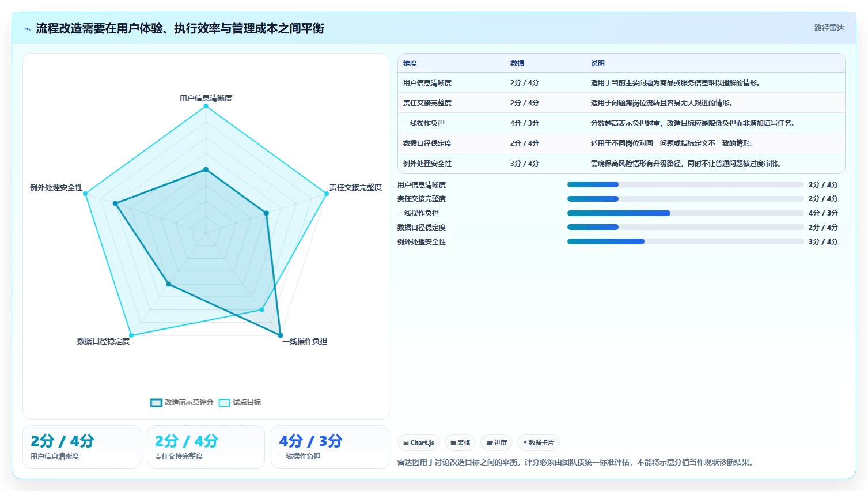
Task: Click description starting 需确保高风险情形有升级路径
Action: coord(687,164)
